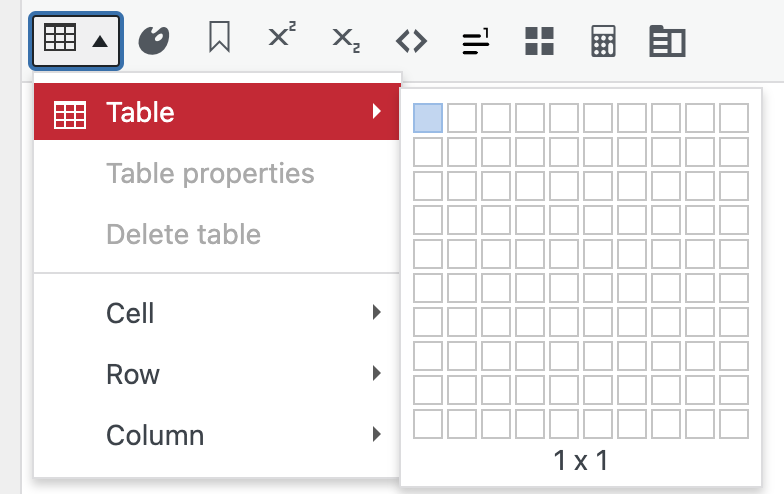
Task: Click Delete table in the menu
Action: tap(183, 234)
